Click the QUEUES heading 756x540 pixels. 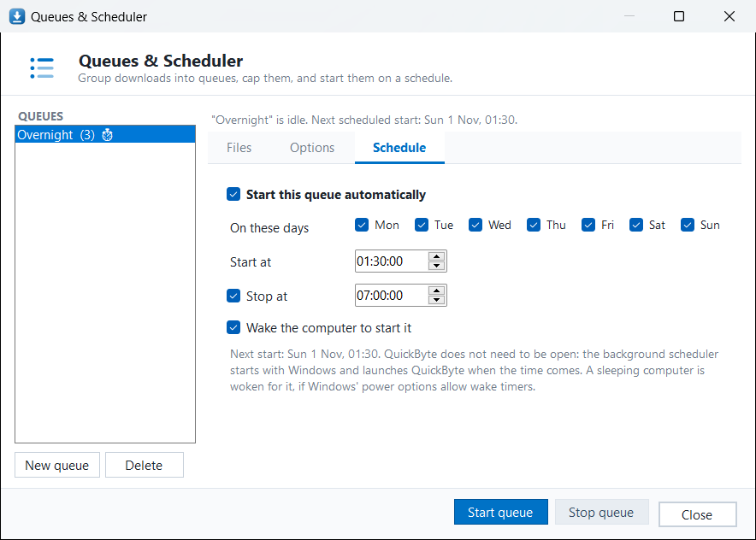[40, 116]
